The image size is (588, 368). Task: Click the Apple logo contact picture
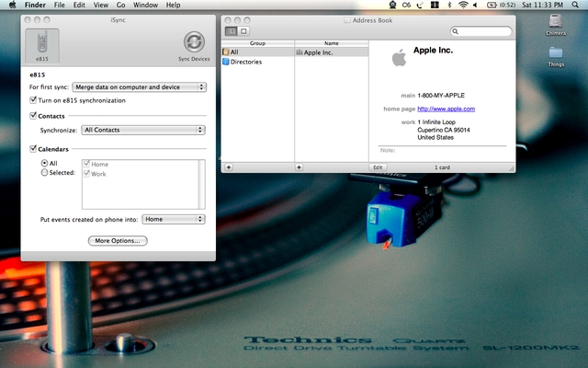click(x=399, y=57)
